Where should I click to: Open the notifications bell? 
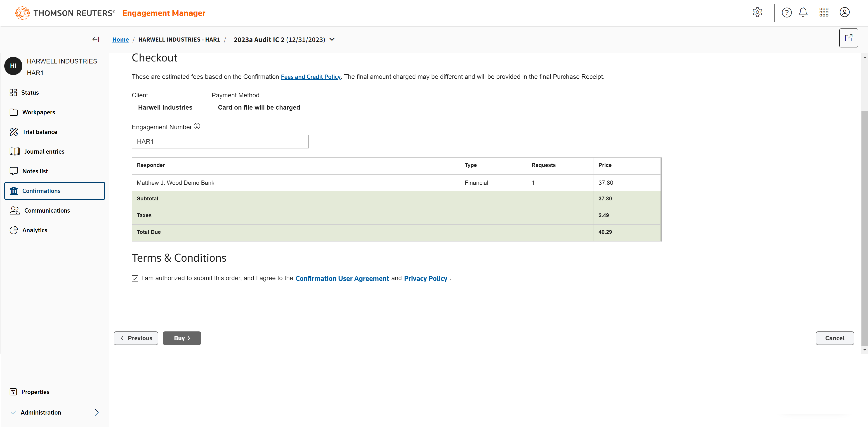803,12
